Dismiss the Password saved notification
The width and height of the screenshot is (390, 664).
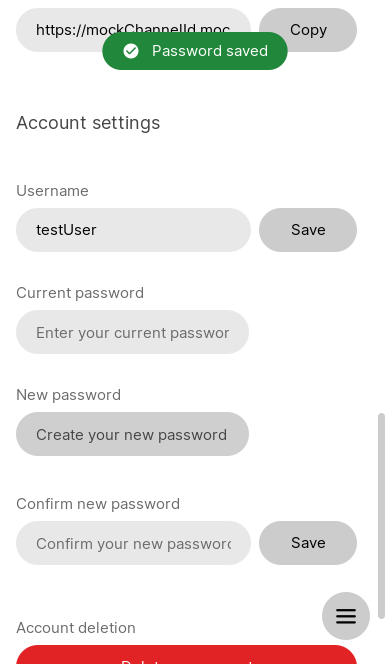pos(195,51)
